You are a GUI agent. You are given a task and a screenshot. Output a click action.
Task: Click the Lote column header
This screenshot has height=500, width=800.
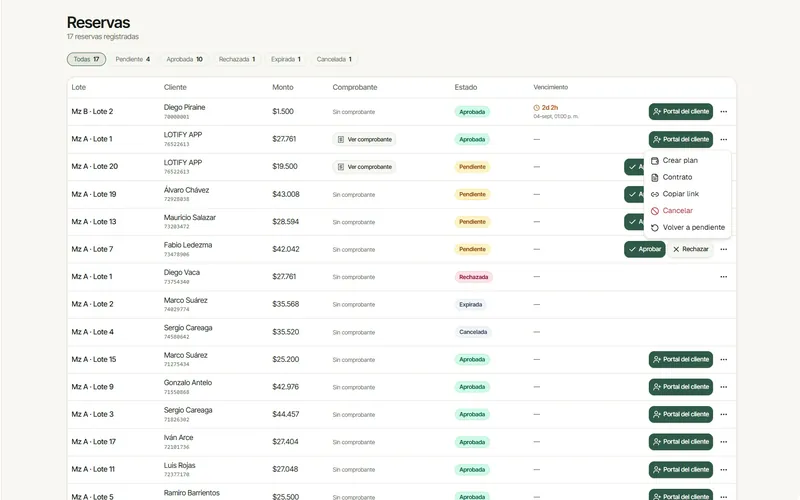pos(79,87)
